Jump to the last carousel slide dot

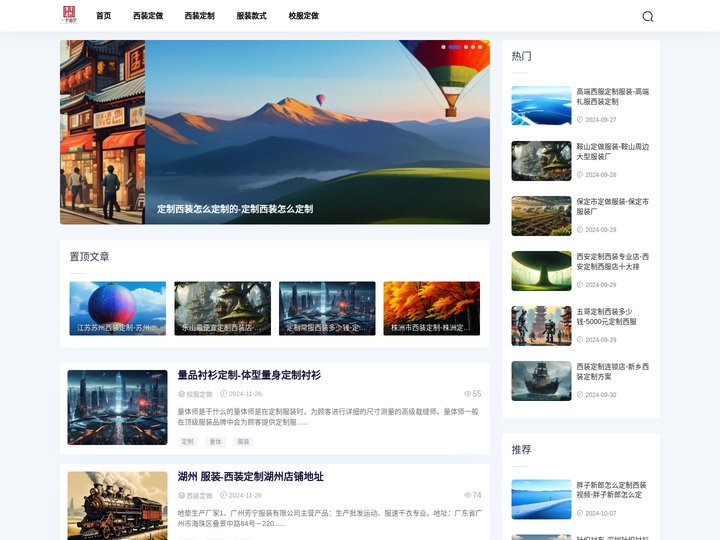tap(480, 47)
